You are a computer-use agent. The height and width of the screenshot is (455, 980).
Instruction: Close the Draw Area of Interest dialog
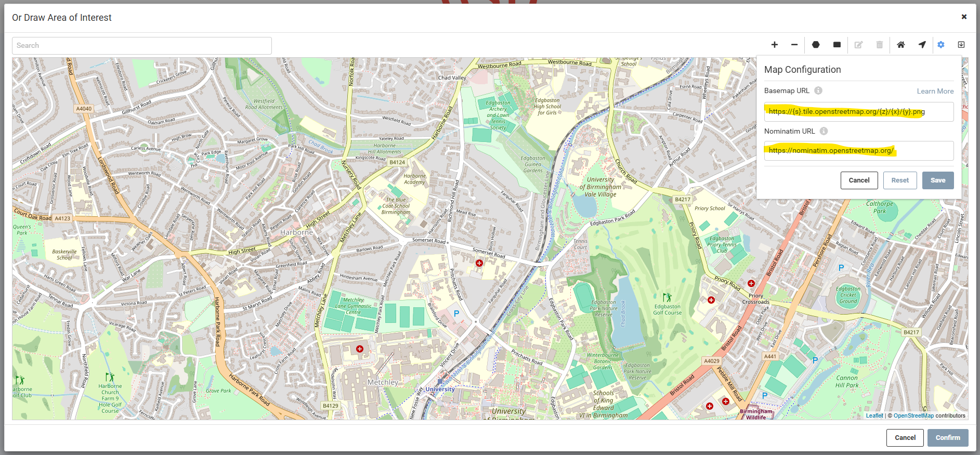pyautogui.click(x=964, y=17)
